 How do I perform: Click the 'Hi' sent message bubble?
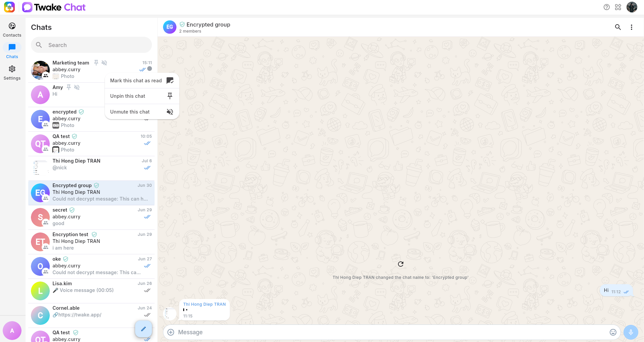(x=616, y=291)
